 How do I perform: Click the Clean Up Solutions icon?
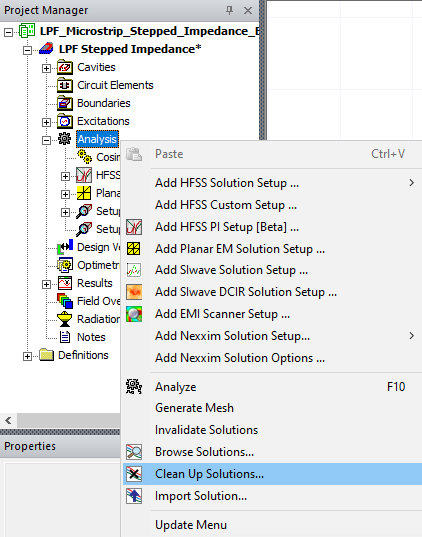[134, 474]
